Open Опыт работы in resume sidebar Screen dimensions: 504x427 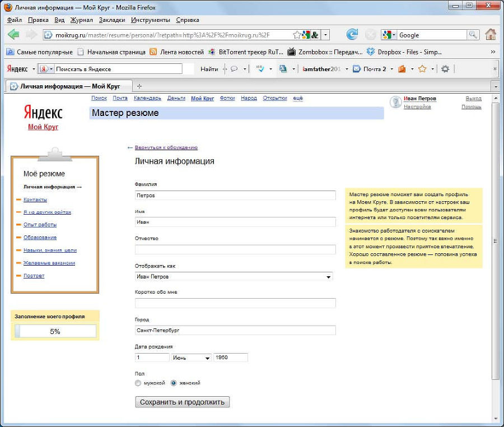click(40, 225)
